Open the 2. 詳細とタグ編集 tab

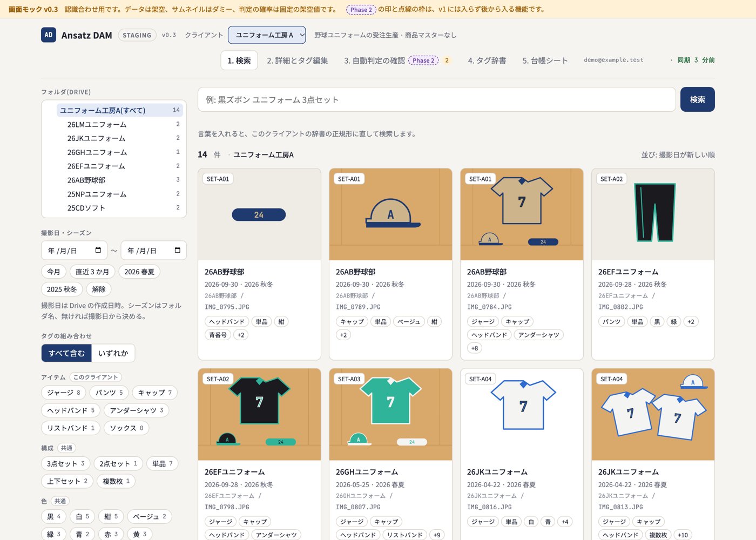coord(297,60)
